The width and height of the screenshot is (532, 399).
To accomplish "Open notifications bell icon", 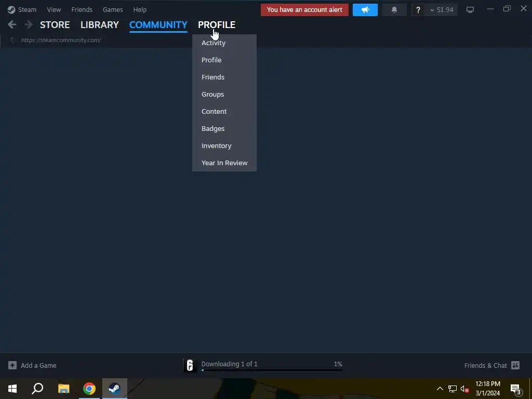I will coord(394,10).
